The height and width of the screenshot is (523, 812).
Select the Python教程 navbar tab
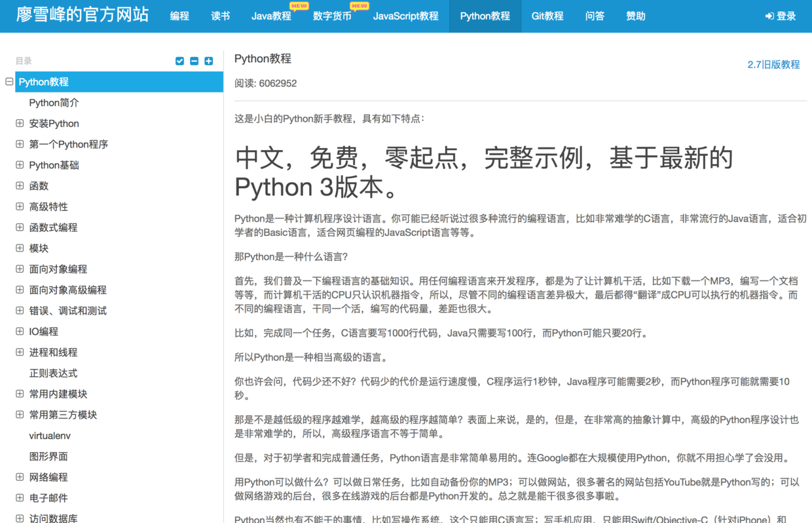point(485,16)
